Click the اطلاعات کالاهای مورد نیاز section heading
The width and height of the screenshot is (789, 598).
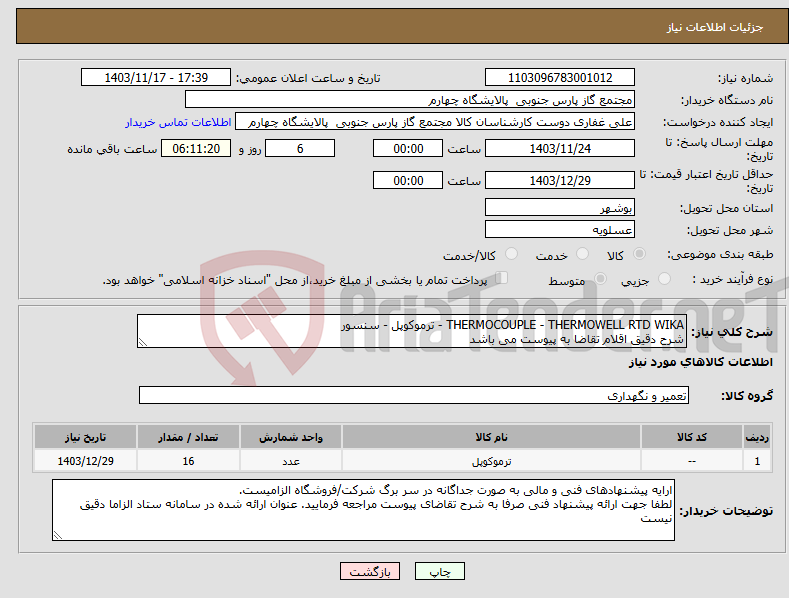click(x=700, y=362)
